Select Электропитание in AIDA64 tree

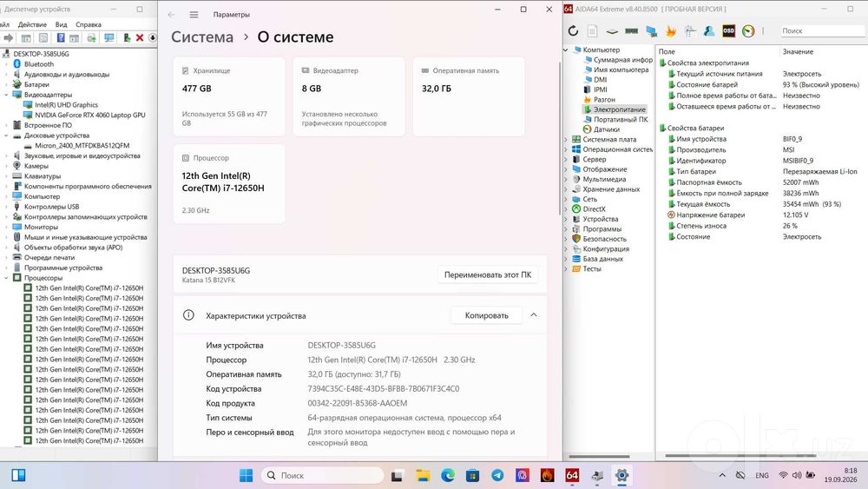(x=620, y=109)
